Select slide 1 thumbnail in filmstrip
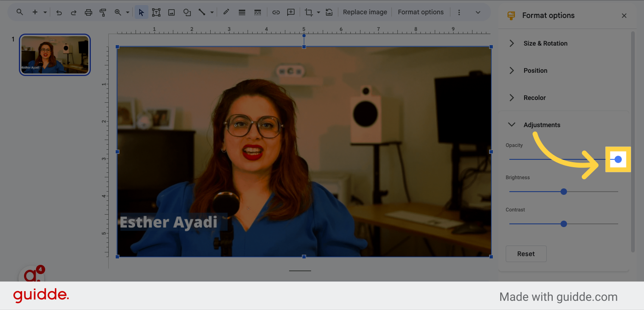644x310 pixels. [55, 54]
